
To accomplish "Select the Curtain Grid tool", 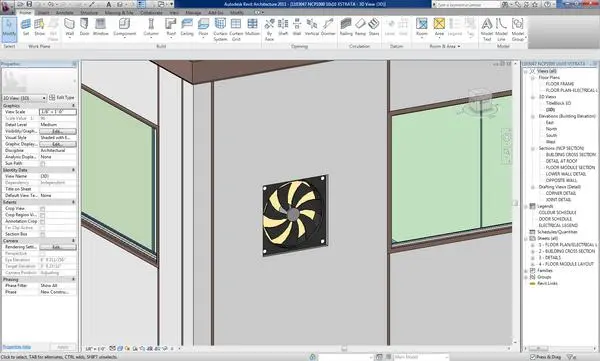I will coord(236,30).
